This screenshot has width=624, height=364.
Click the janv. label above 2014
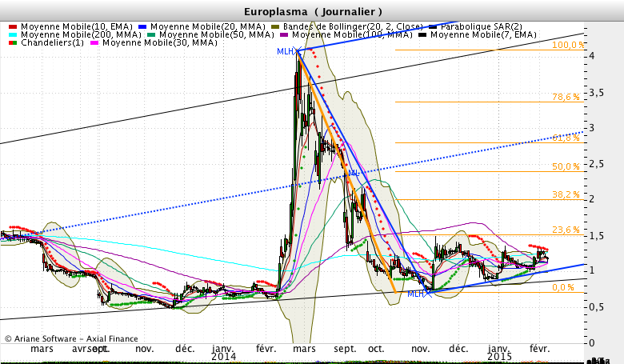tap(223, 349)
